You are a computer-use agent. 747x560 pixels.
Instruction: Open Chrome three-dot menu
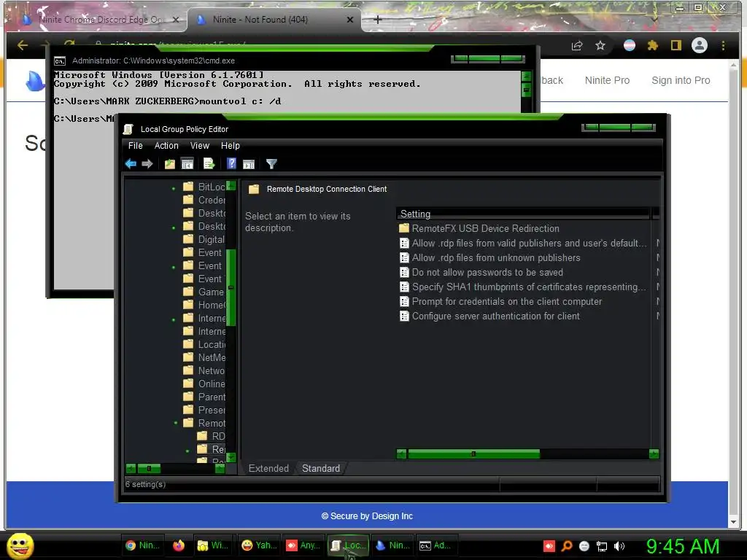pos(723,46)
